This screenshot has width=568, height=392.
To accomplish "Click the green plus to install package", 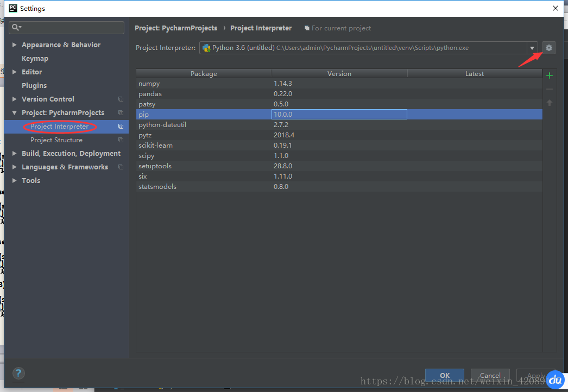I will [x=549, y=75].
